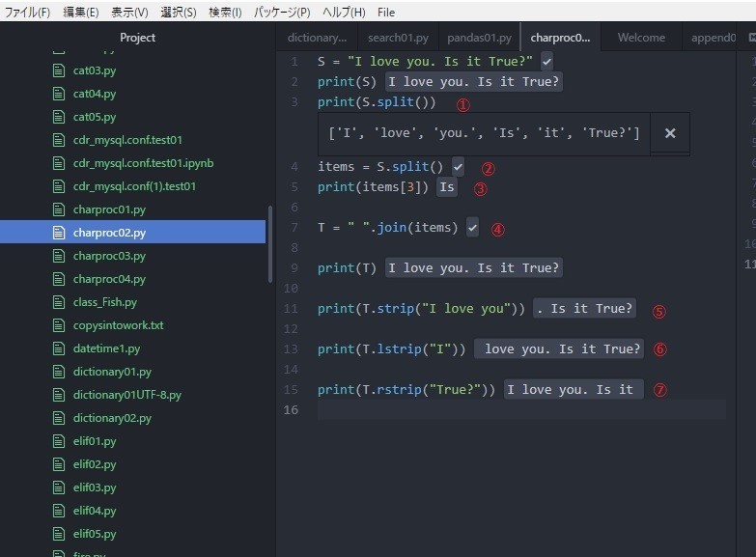Click line number 11 in the gutter
The height and width of the screenshot is (557, 756).
[x=291, y=309]
